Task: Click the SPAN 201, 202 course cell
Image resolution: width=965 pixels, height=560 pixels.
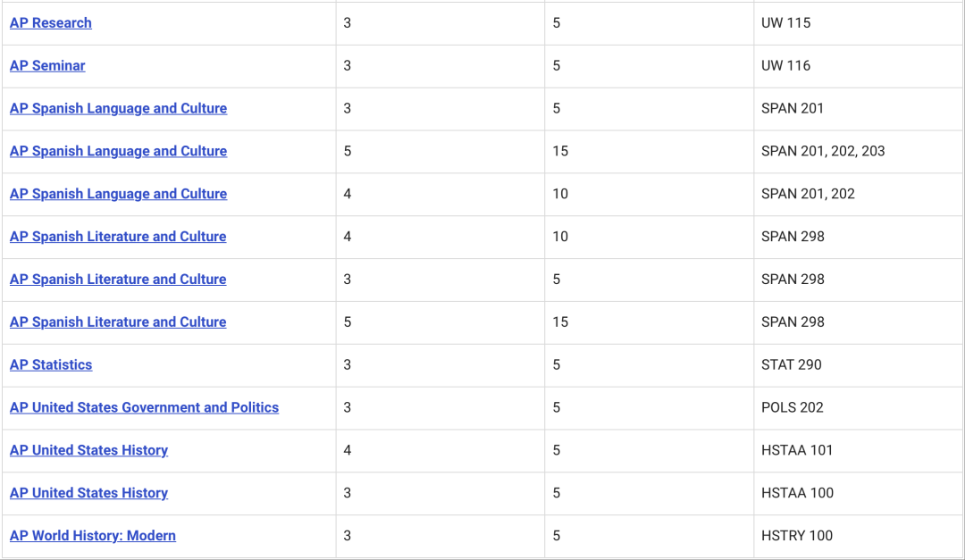Action: (x=808, y=194)
